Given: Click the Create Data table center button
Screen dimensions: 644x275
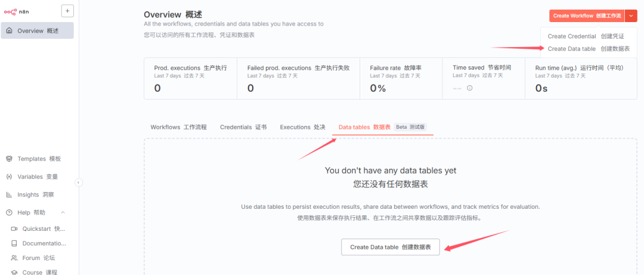Looking at the screenshot, I should tap(390, 247).
